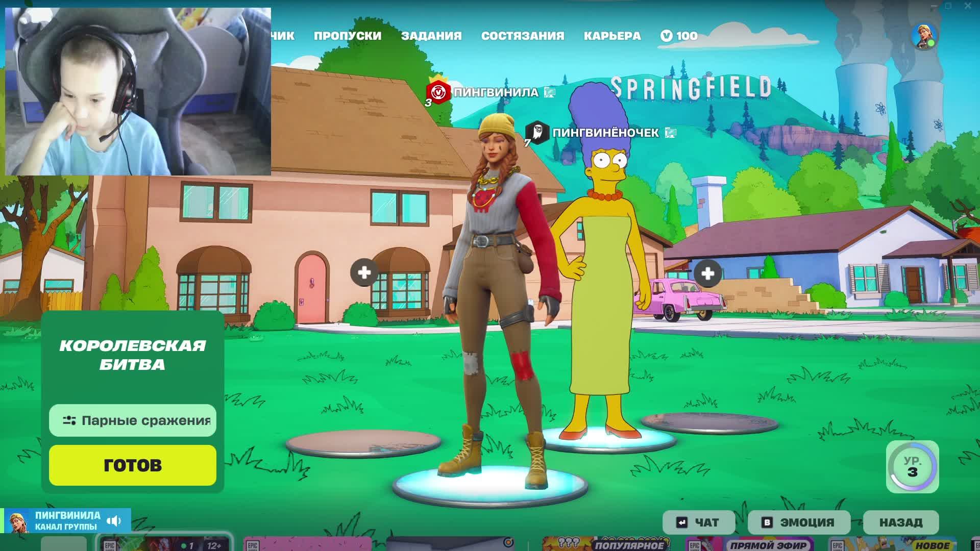Open the player profile avatar icon

[924, 36]
